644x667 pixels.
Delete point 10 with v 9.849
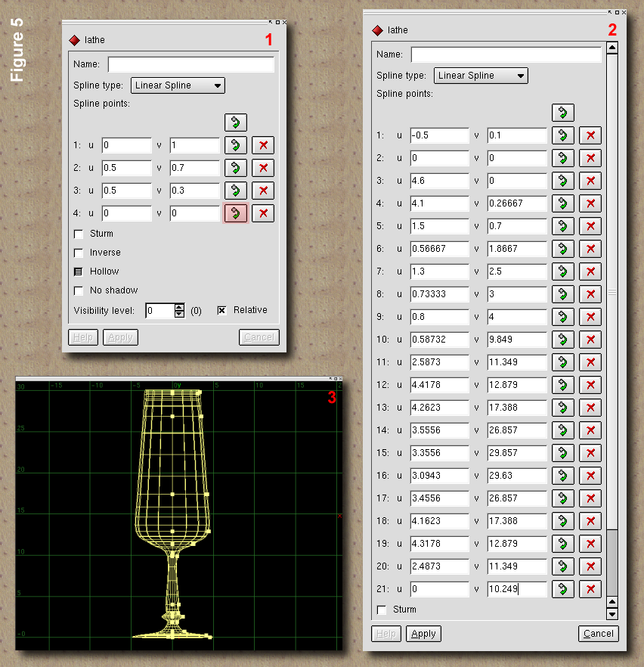590,340
